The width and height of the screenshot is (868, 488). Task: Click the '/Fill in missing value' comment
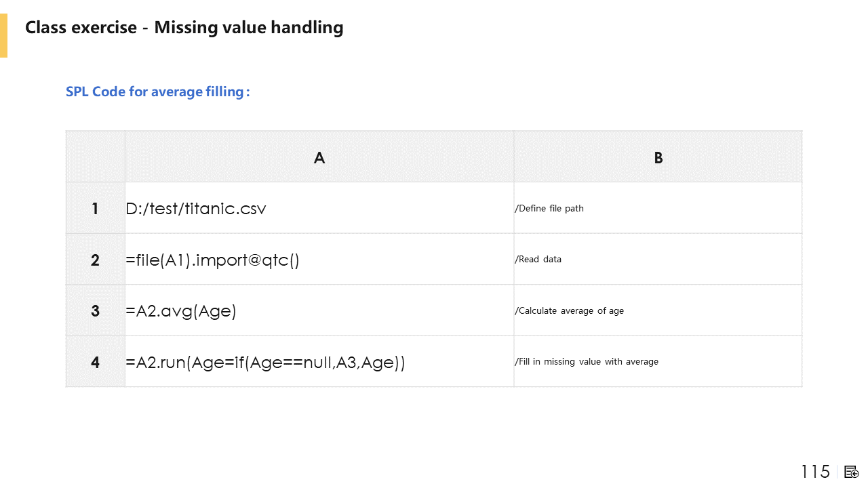click(x=587, y=362)
